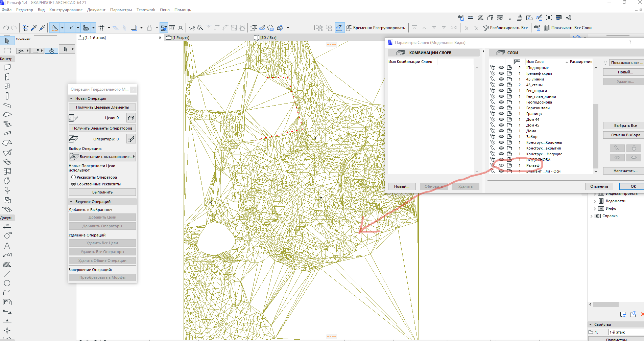The image size is (644, 341).
Task: Choose the Text tool in the toolbox
Action: [x=7, y=246]
